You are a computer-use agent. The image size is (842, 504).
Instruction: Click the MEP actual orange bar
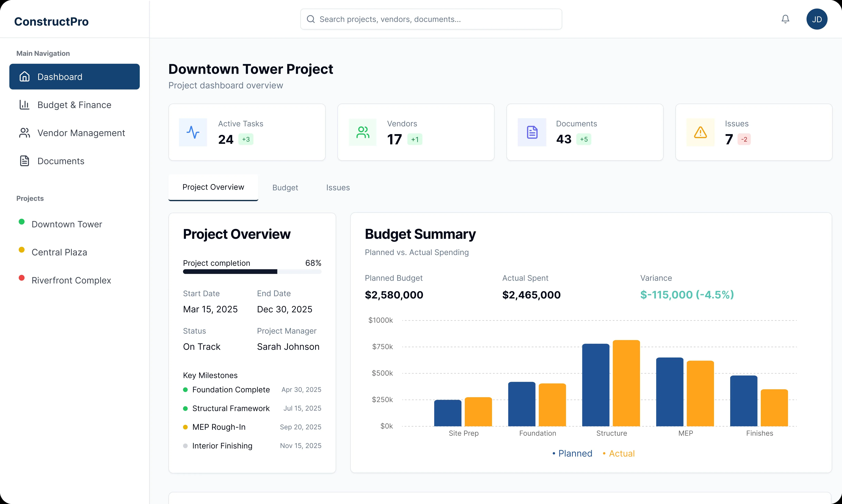coord(700,393)
